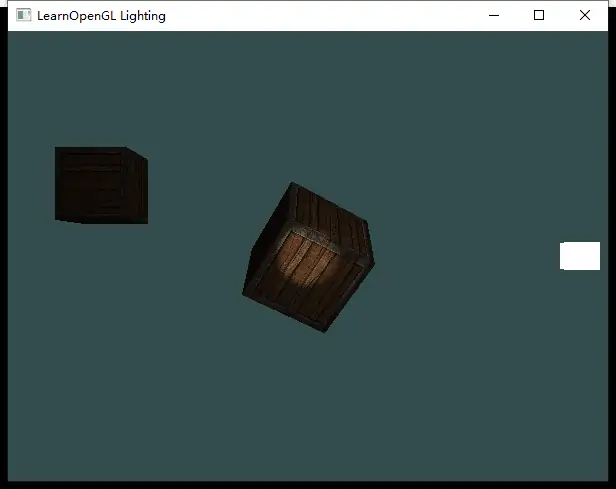Image resolution: width=616 pixels, height=489 pixels.
Task: Maximize the LearnOpenGL Lighting window
Action: [539, 16]
